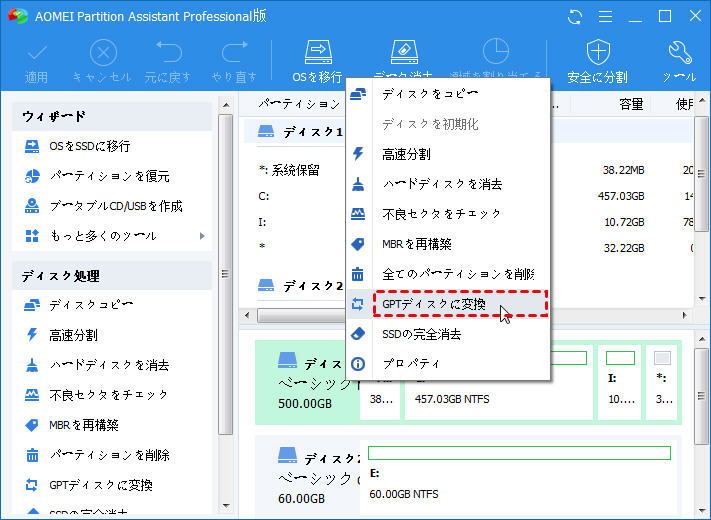Click the info icon beside プロパティ

point(358,364)
